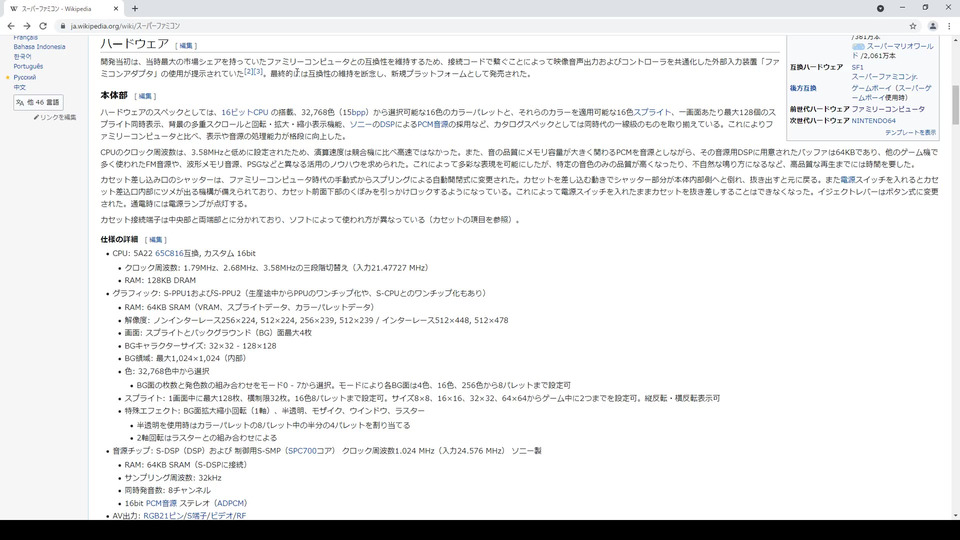Screen dimensions: 960x540
Task: Switch to Русский language link
Action: [x=24, y=77]
